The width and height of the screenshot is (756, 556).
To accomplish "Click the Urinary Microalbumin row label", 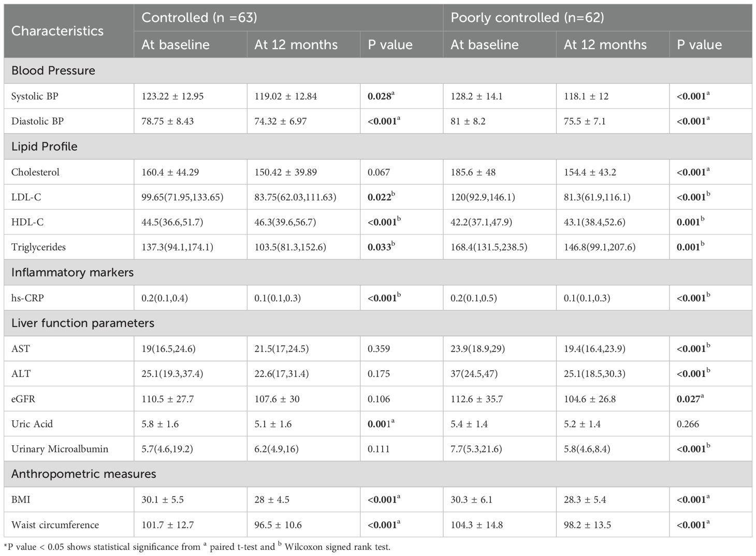I will [x=60, y=449].
